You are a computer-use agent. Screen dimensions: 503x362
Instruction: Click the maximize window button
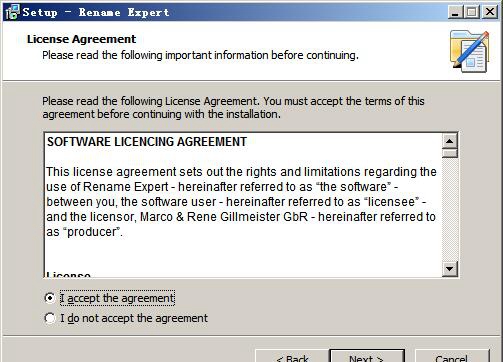(x=472, y=12)
